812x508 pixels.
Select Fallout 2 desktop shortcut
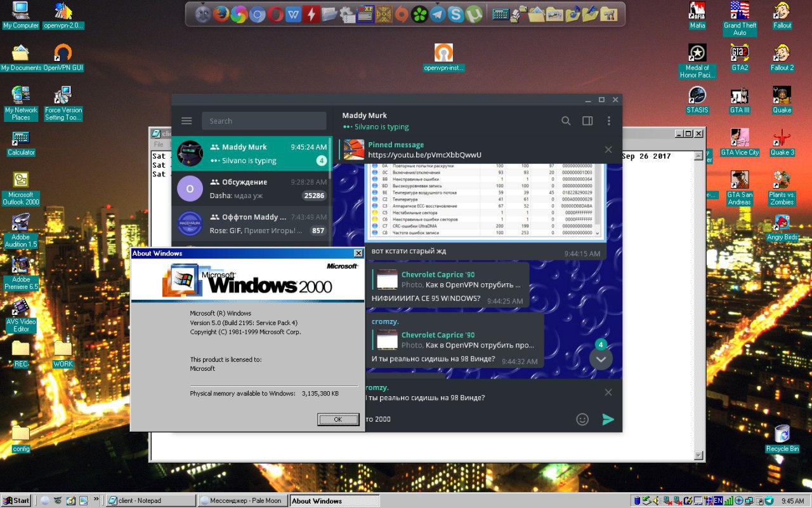782,58
